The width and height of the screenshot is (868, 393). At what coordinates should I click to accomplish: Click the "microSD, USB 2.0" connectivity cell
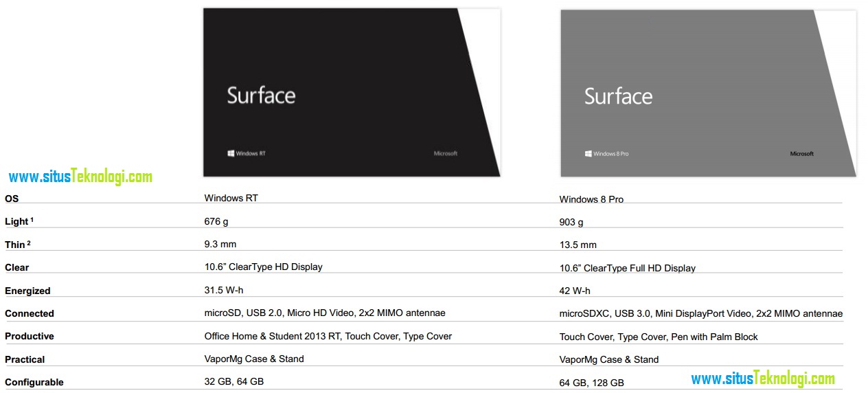click(325, 313)
